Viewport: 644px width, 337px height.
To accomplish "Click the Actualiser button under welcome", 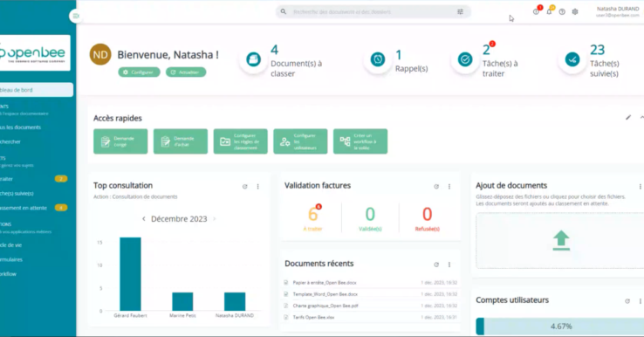I will pos(186,72).
